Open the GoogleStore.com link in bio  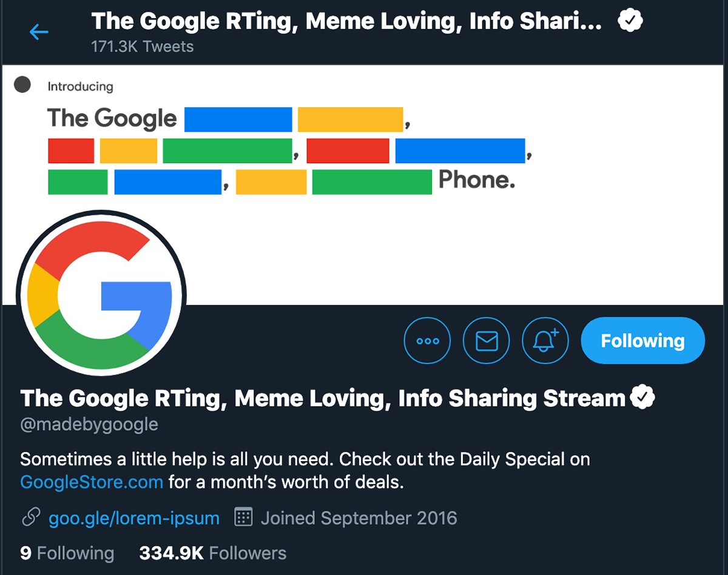92,483
